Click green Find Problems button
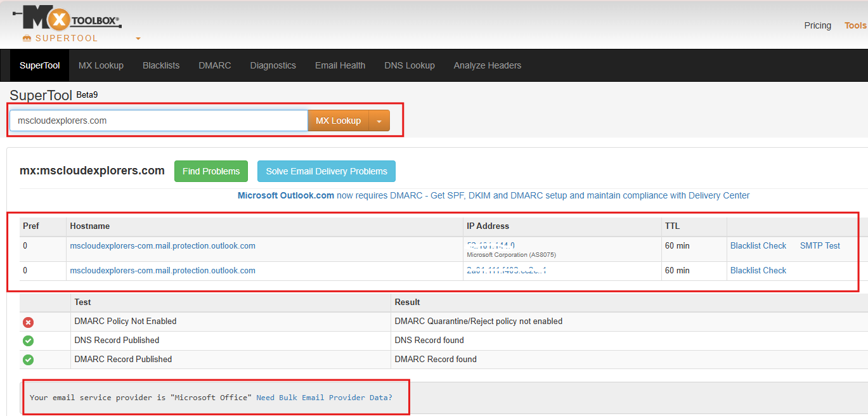868x416 pixels. (211, 171)
